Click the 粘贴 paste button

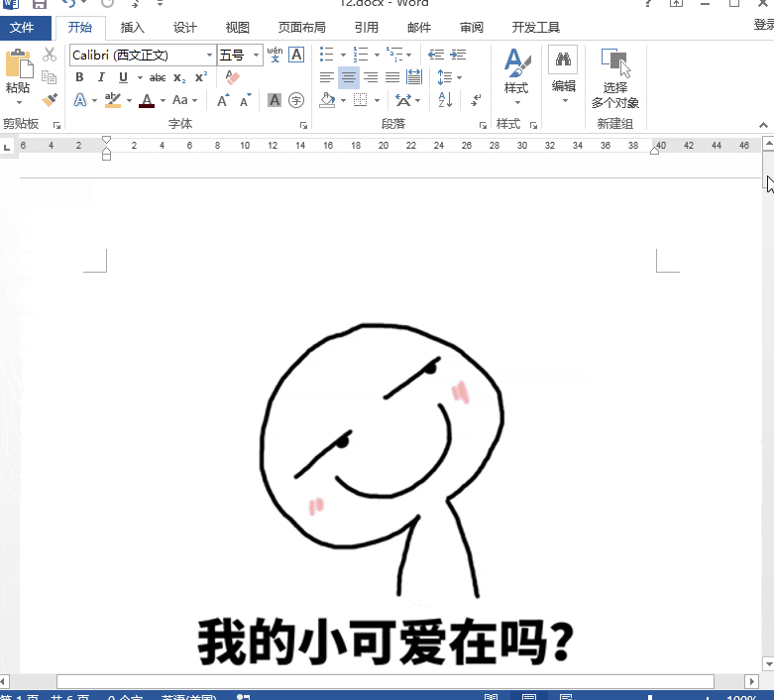click(18, 76)
